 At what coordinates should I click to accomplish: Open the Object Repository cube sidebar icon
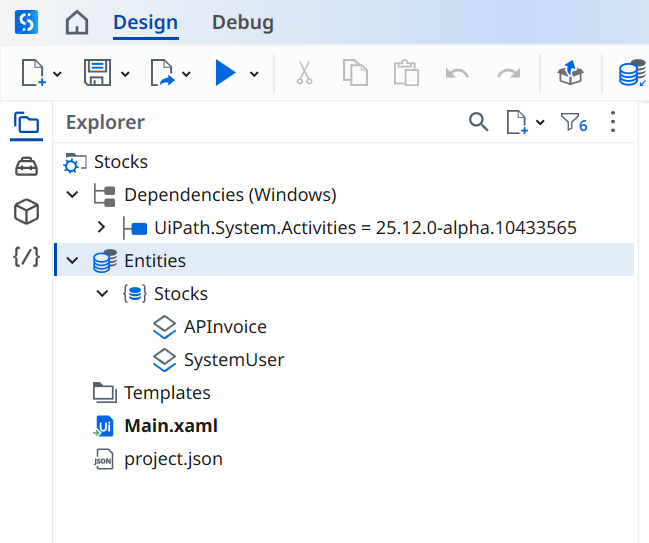coord(26,211)
